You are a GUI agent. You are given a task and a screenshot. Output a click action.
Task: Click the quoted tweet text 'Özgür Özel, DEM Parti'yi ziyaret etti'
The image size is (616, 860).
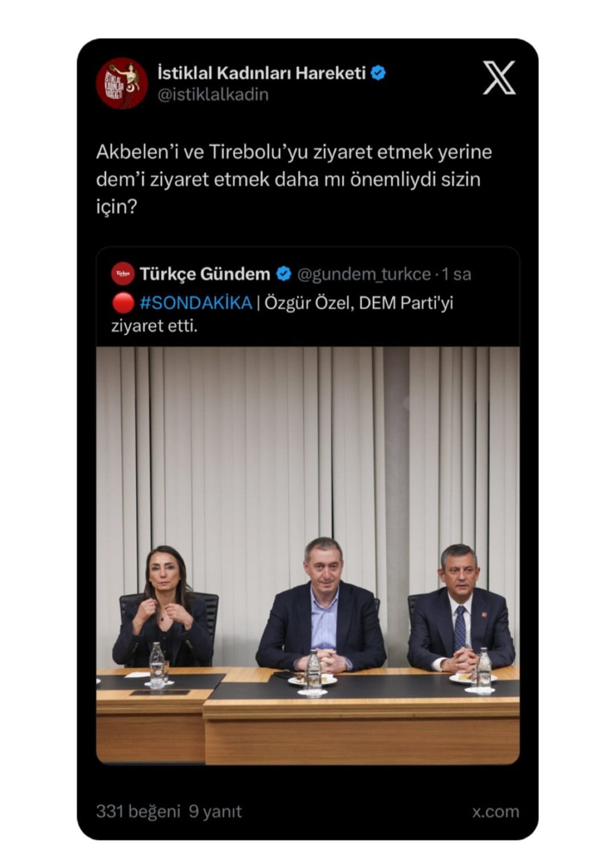(x=282, y=314)
